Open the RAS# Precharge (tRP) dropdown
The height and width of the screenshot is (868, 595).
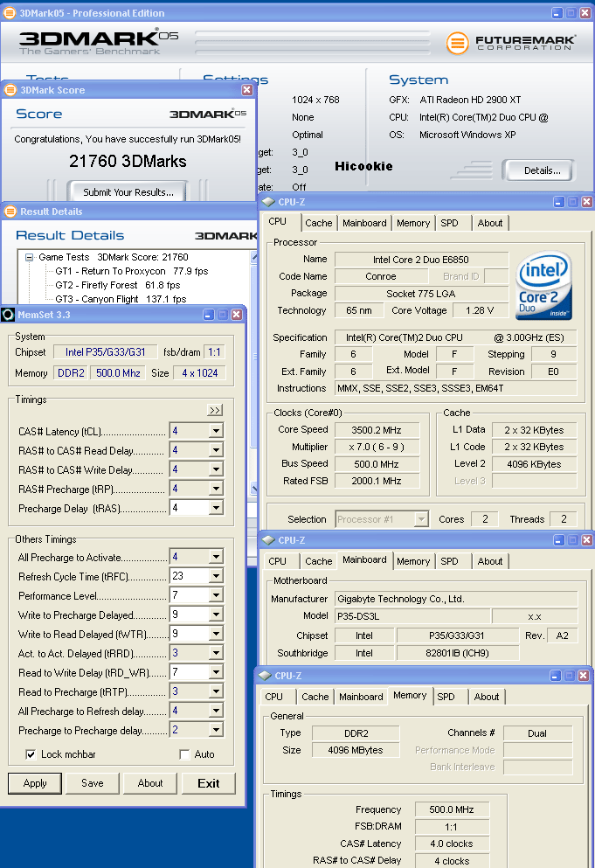tap(217, 489)
